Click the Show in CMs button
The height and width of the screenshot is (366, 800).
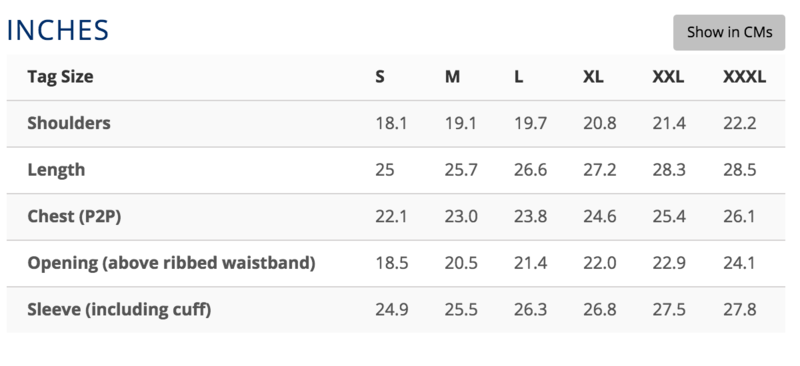(729, 32)
